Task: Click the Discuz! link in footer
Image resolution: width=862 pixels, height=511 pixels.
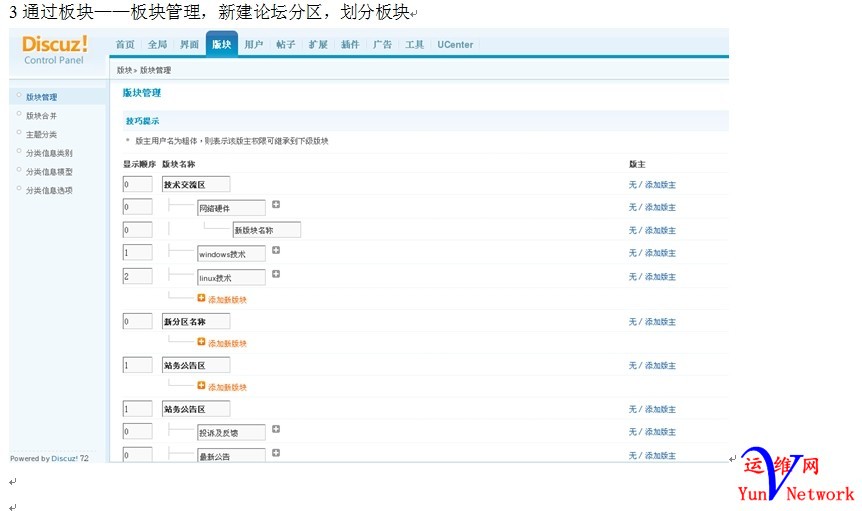Action: [65, 459]
